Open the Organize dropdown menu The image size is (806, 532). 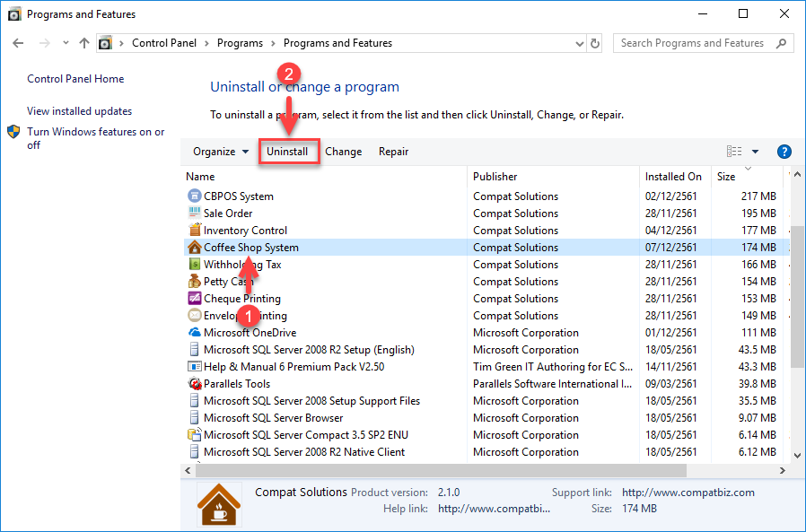(x=221, y=152)
